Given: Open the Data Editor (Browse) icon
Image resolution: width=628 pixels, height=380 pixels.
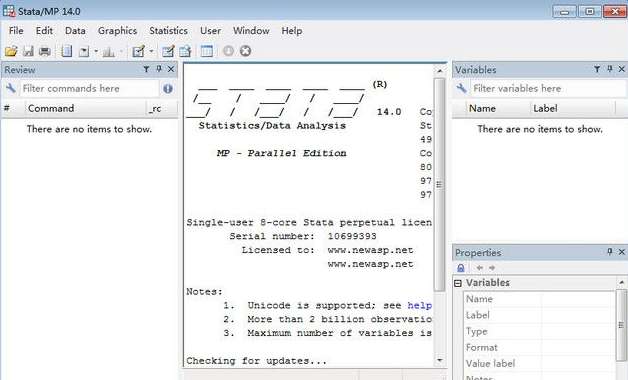Looking at the screenshot, I should tap(185, 51).
